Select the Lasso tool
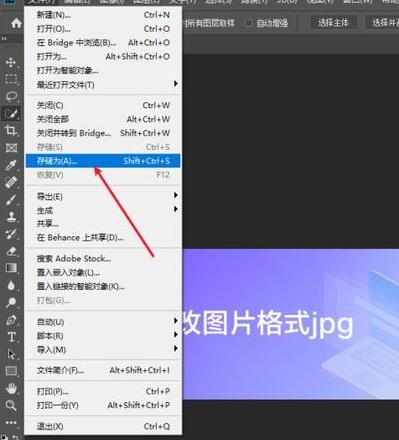 pos(11,96)
